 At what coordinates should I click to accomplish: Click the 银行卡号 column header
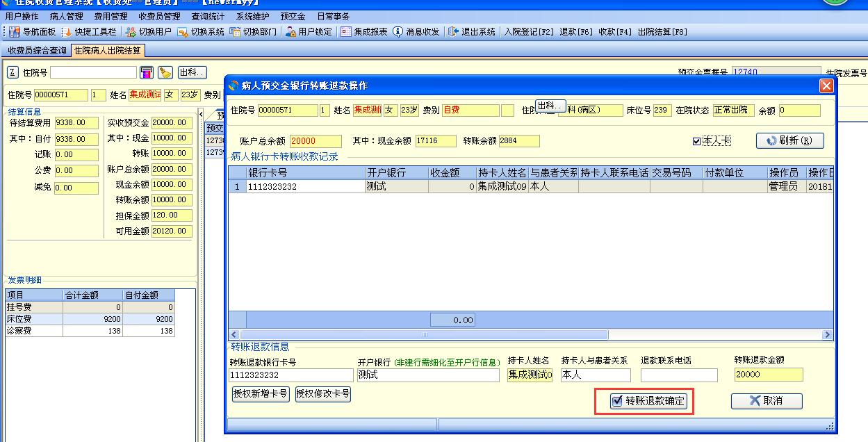pyautogui.click(x=306, y=173)
